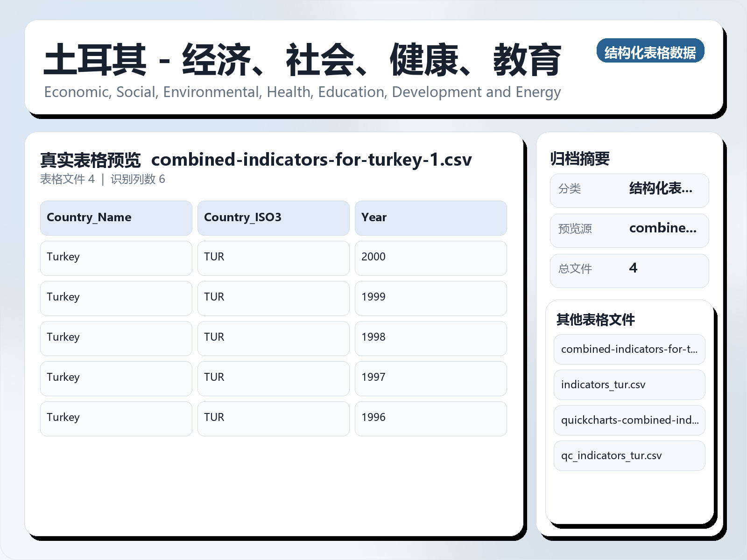Open the combined-indicators-for-turkey-1.csv preview title
747x560 pixels.
(x=312, y=160)
